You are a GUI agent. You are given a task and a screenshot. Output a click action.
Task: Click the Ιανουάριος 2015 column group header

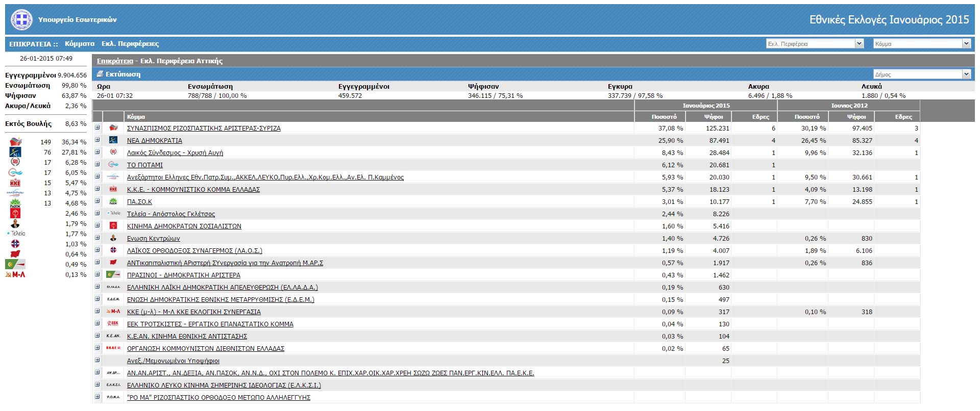pos(706,106)
